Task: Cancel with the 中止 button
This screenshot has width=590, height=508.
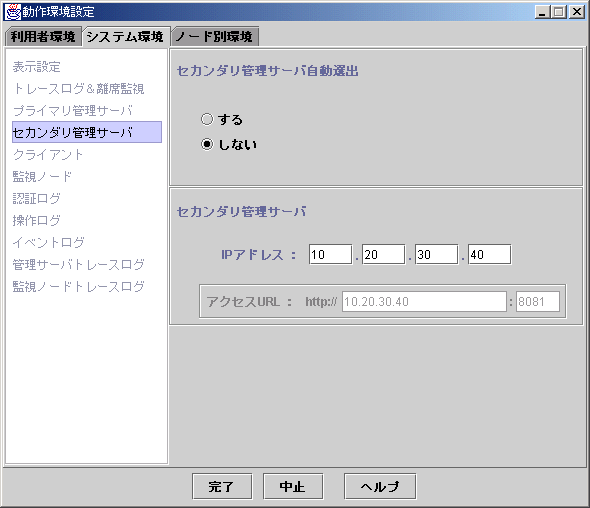Action: coord(293,487)
